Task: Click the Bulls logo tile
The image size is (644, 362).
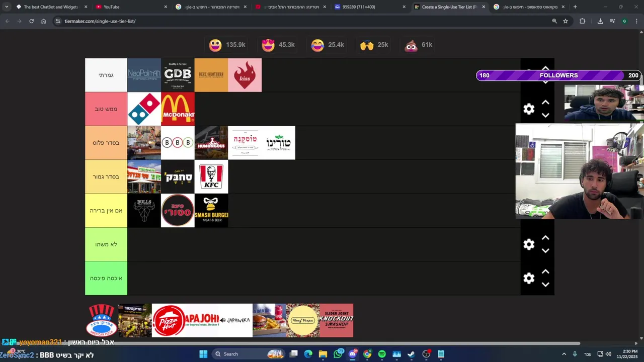Action: pos(144,210)
